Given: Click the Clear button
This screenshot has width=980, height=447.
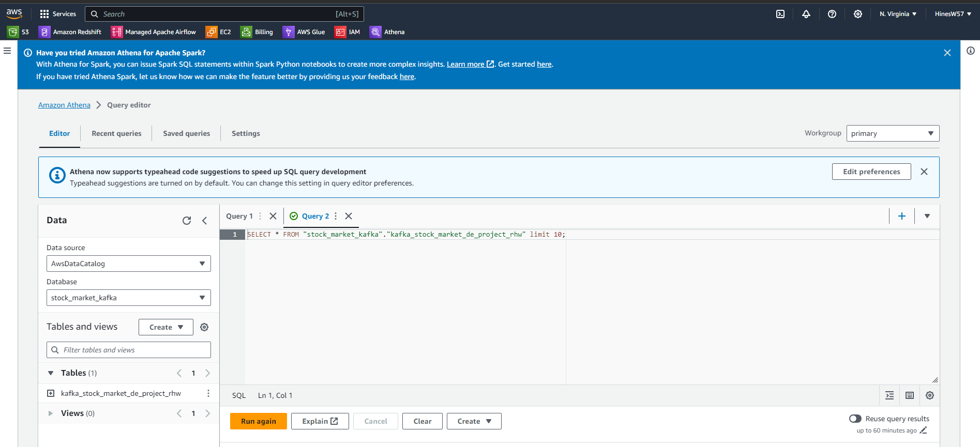Looking at the screenshot, I should click(423, 421).
